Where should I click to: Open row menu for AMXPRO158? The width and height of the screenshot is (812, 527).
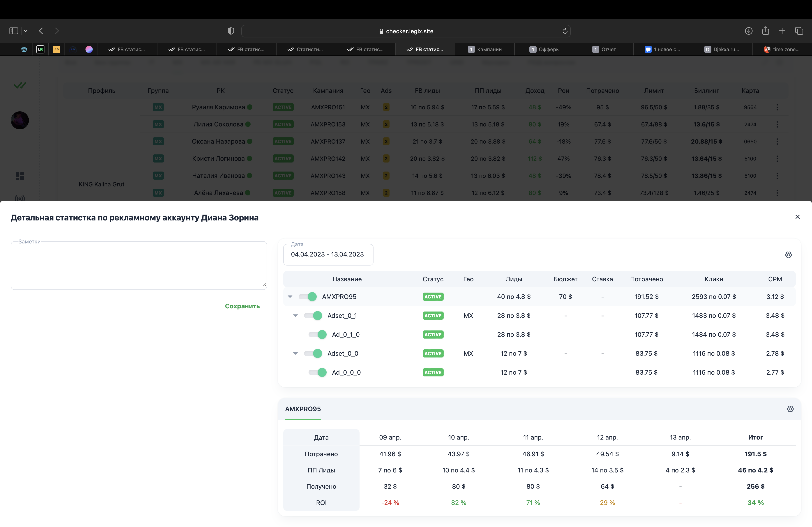coord(777,192)
